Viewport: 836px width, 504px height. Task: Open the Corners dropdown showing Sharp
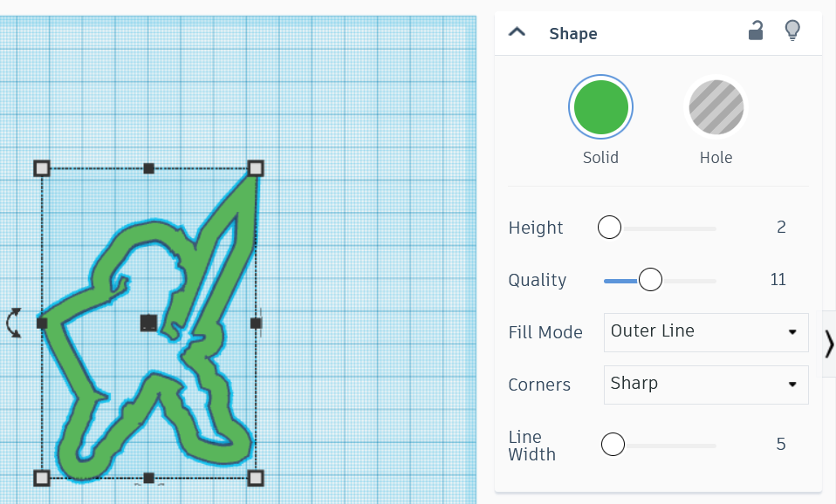(x=705, y=385)
